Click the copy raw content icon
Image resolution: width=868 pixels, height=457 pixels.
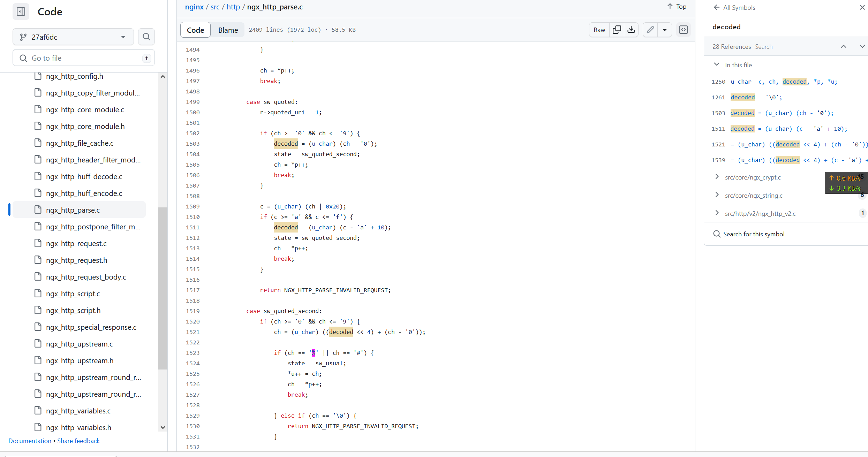point(617,29)
